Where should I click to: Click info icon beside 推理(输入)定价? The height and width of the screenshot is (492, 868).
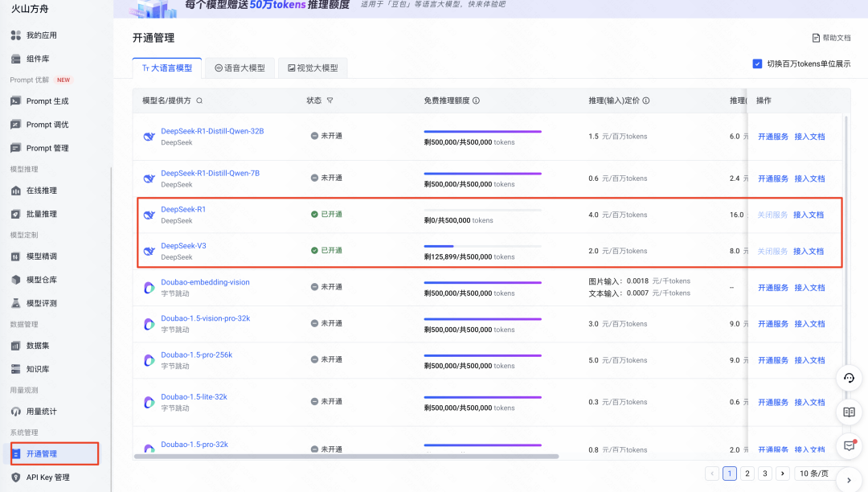coord(646,100)
